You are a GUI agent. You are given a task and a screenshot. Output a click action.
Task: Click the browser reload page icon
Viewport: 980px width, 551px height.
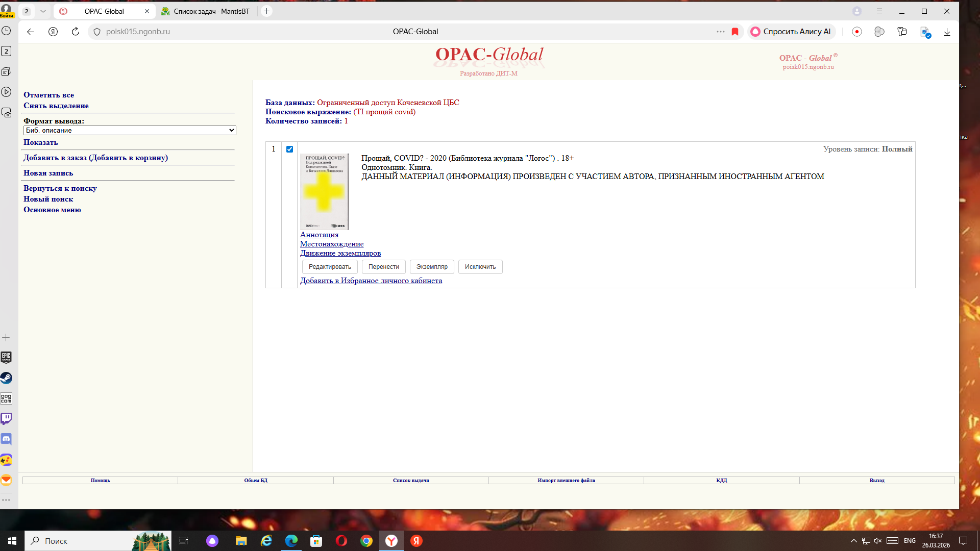(76, 32)
